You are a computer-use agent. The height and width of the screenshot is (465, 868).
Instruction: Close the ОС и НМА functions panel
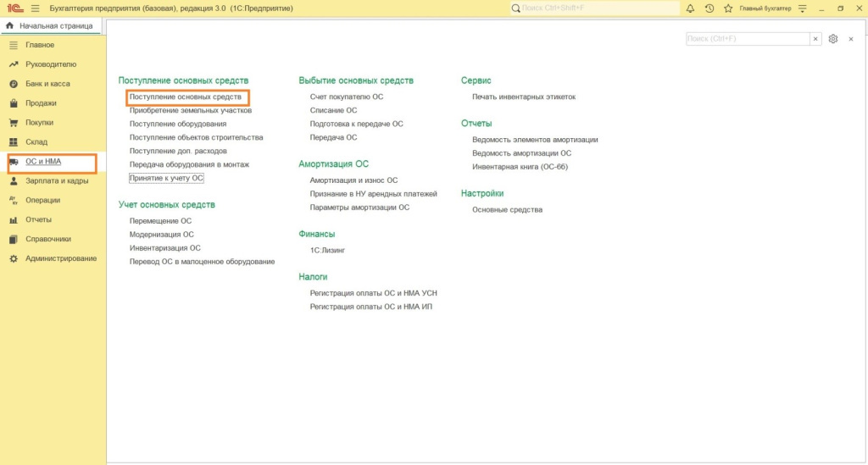click(x=850, y=39)
